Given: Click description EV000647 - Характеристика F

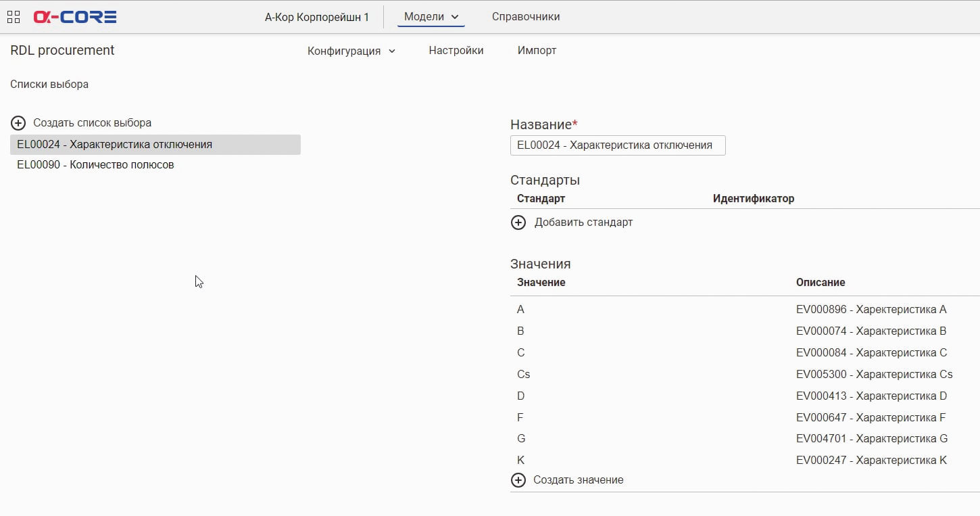Looking at the screenshot, I should (x=871, y=418).
